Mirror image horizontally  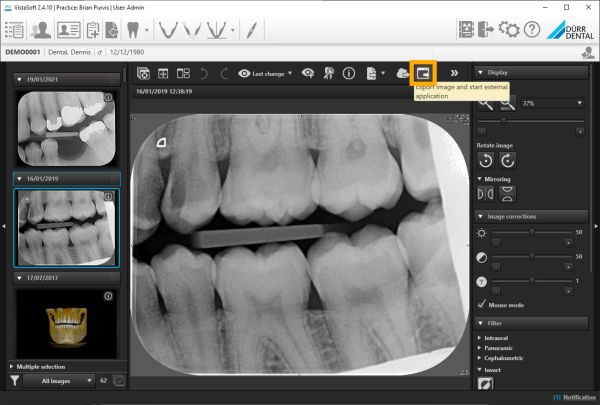485,192
